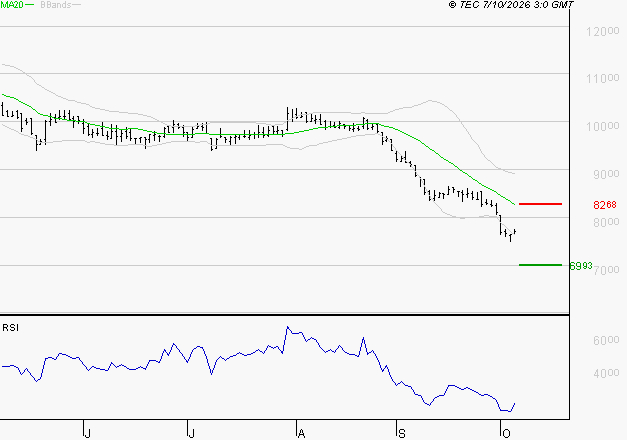The width and height of the screenshot is (627, 440).
Task: Click the green support level line
Action: click(x=540, y=265)
